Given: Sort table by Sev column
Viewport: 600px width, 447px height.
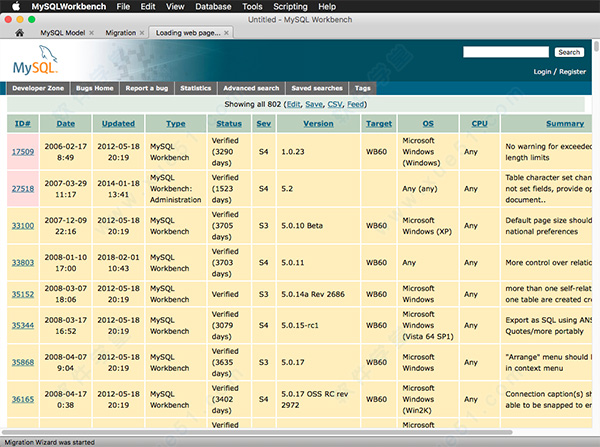Looking at the screenshot, I should (x=264, y=124).
